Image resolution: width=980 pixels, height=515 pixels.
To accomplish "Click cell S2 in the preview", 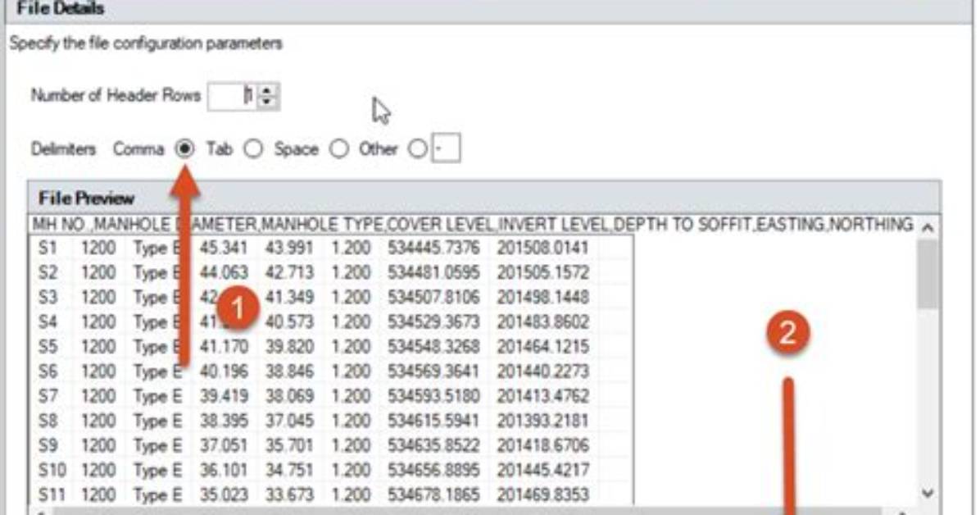I will (48, 273).
